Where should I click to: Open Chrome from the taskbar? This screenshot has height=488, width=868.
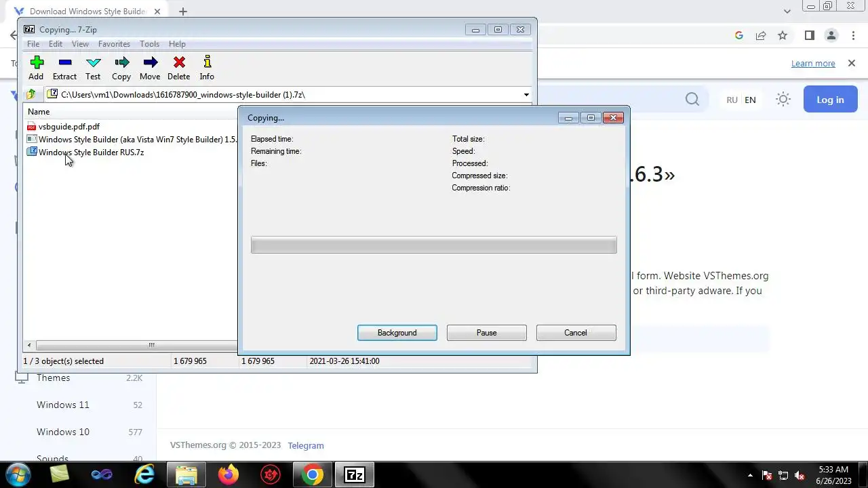click(313, 475)
